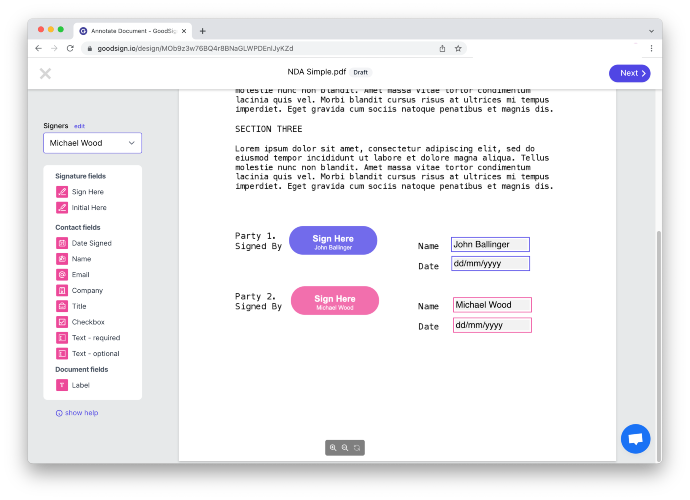Click the SECTION THREE heading
The width and height of the screenshot is (690, 500).
point(268,129)
